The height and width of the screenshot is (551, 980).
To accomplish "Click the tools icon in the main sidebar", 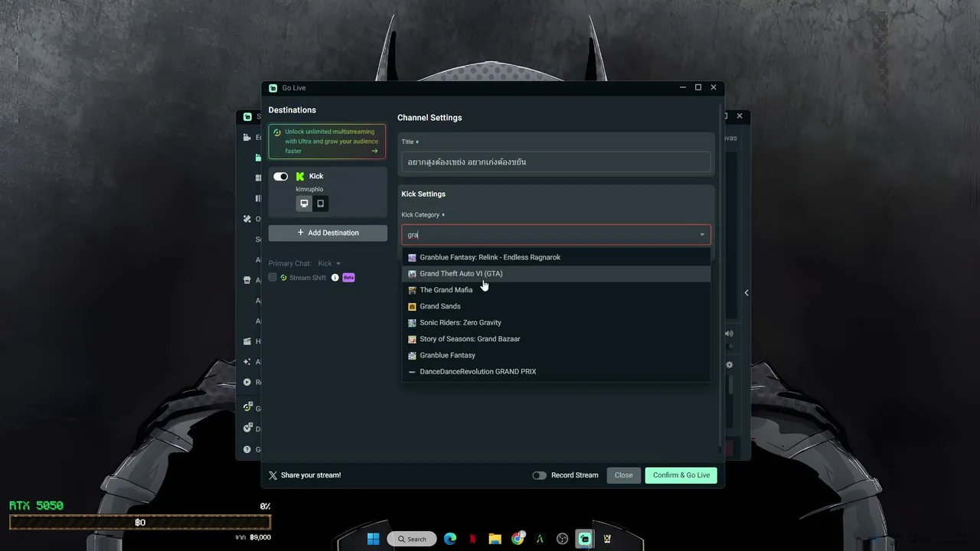I will point(247,219).
